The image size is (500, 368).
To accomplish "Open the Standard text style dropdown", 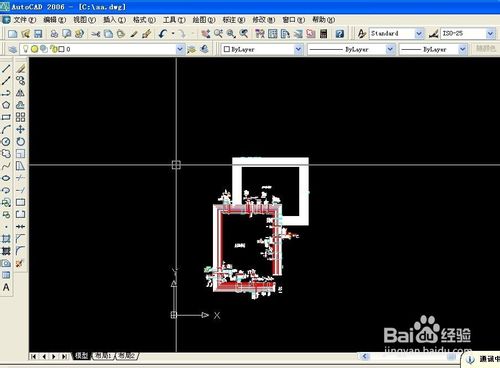I will coord(419,34).
